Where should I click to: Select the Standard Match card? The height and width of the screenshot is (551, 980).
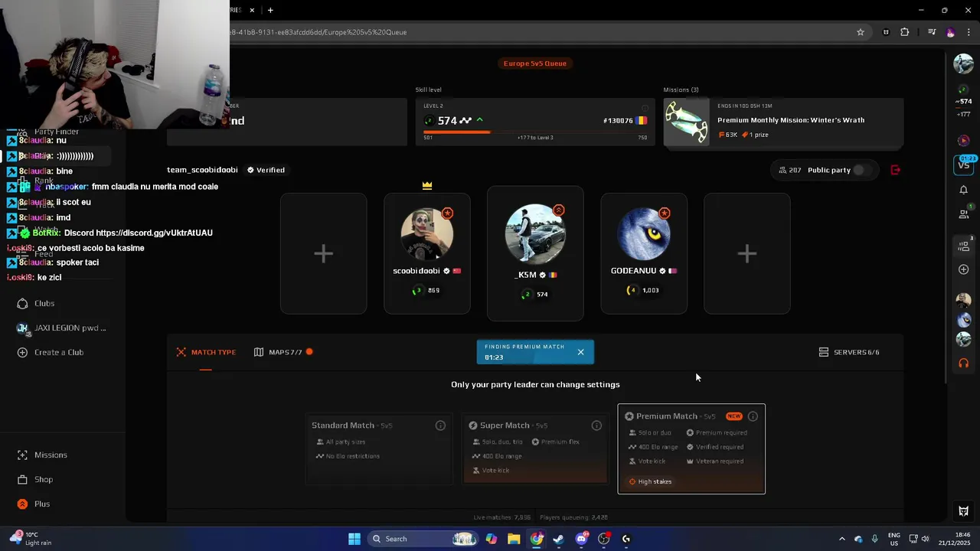(379, 449)
